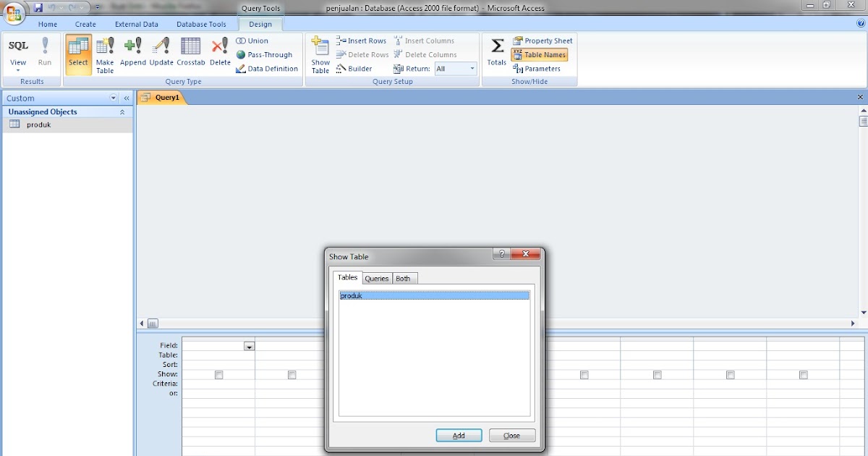Toggle Show checkbox in first grid column
This screenshot has height=456, width=868.
218,375
